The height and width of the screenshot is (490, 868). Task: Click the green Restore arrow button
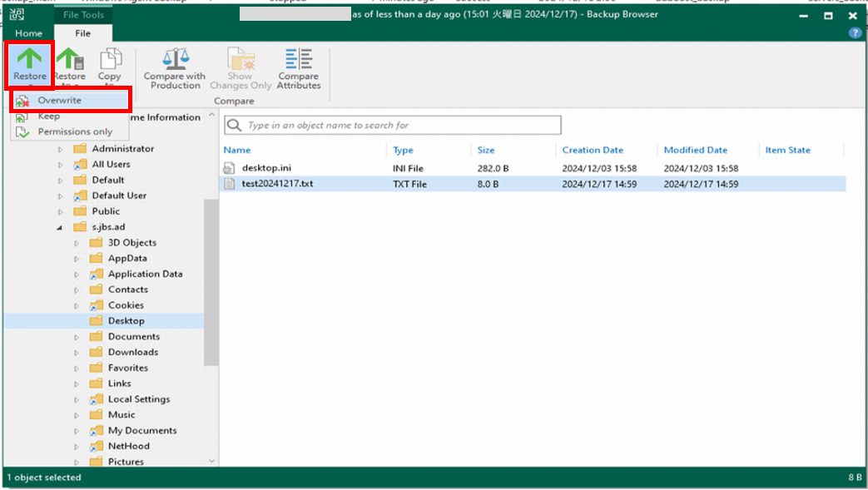coord(29,64)
